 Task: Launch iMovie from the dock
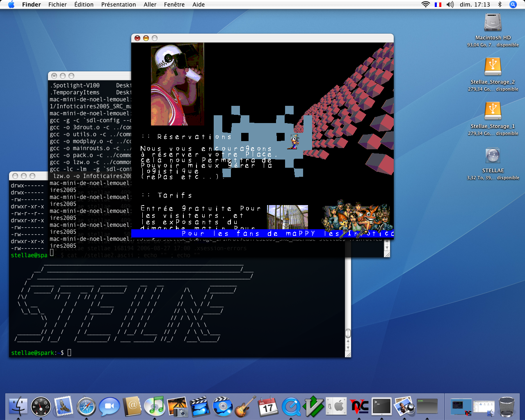coord(200,406)
